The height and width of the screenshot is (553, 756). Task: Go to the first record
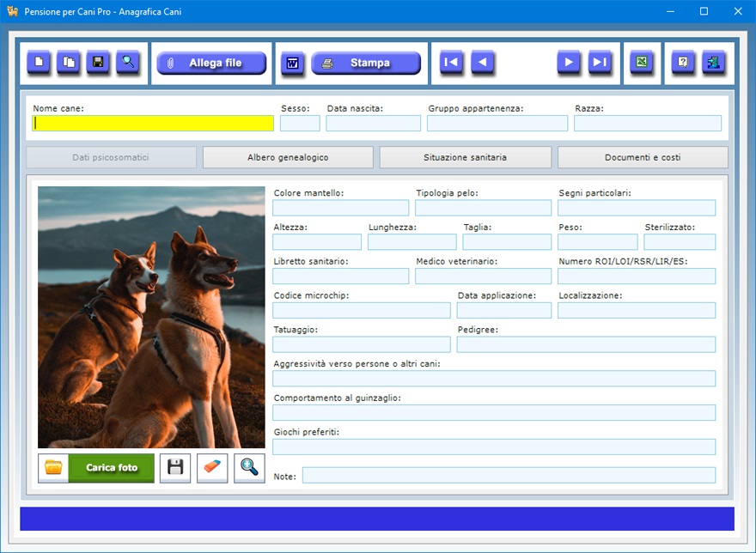451,62
